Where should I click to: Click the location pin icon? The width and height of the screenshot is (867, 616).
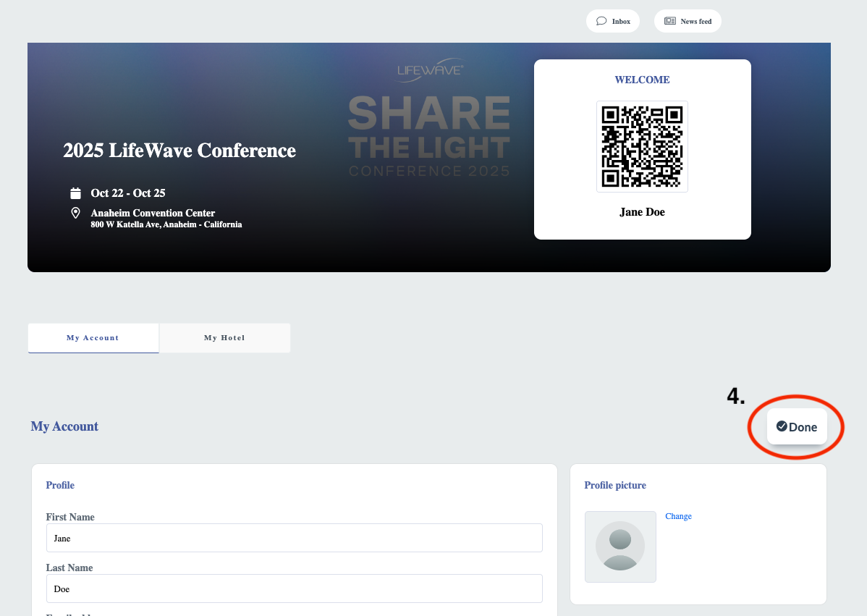coord(75,213)
